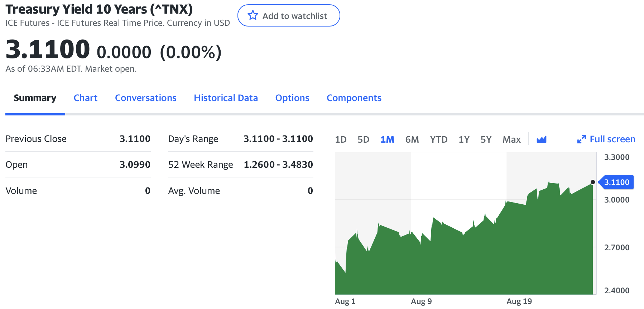Click the area chart type icon
The width and height of the screenshot is (644, 309).
[x=542, y=139]
